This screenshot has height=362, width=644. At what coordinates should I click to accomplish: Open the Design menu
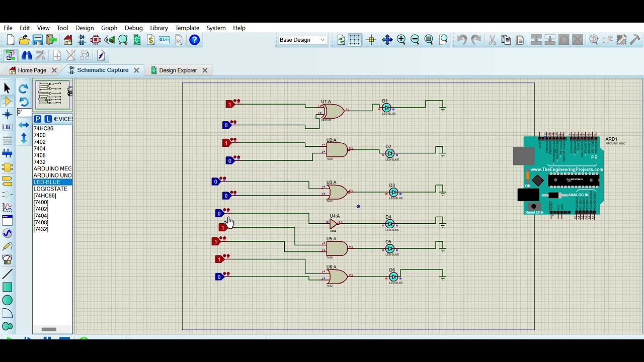[x=85, y=28]
